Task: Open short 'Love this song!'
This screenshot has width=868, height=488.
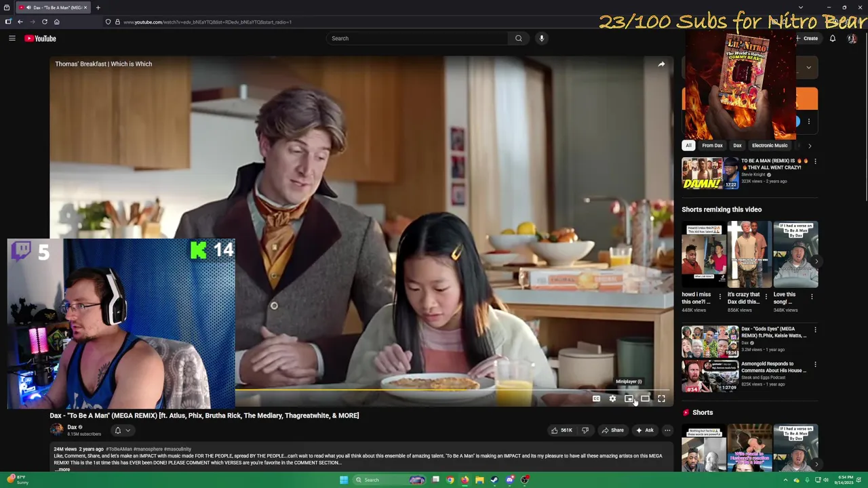Action: pos(795,255)
